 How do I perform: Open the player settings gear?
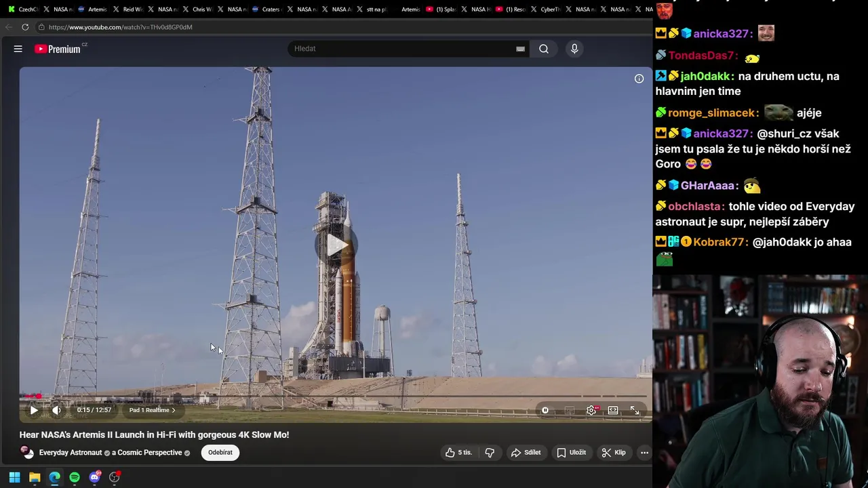point(591,410)
